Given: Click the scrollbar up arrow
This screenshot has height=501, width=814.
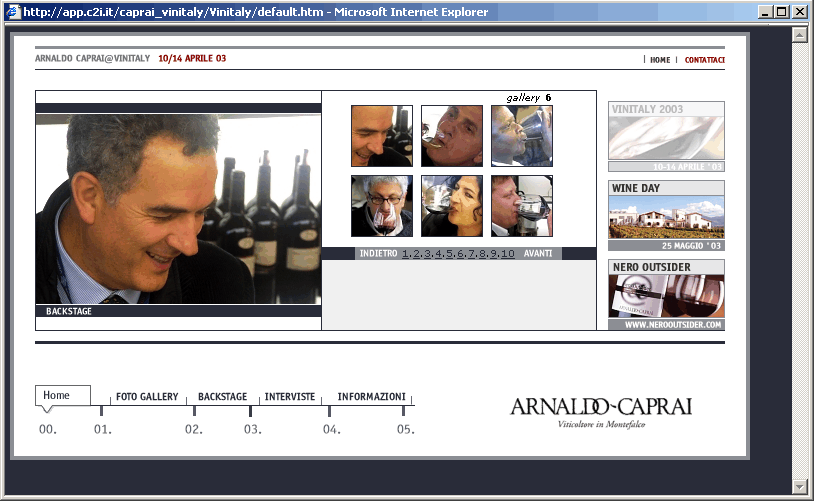Looking at the screenshot, I should point(799,34).
